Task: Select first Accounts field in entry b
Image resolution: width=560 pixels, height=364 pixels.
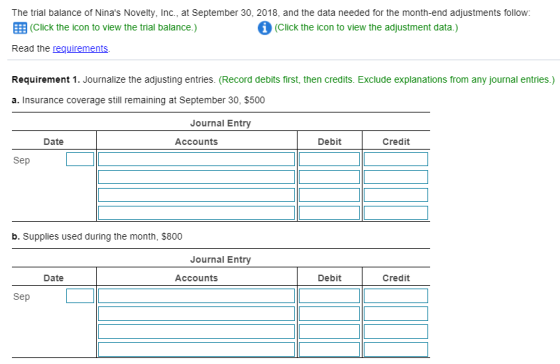Action: click(x=196, y=296)
